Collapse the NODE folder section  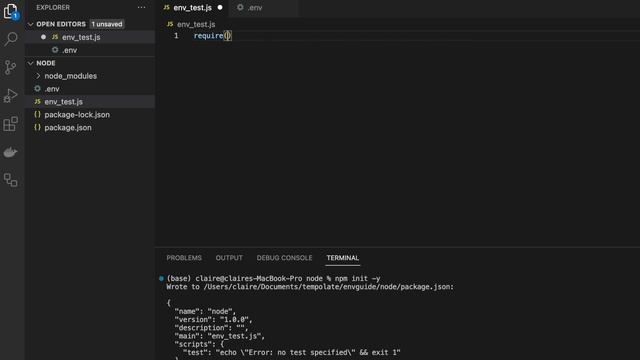[x=31, y=63]
